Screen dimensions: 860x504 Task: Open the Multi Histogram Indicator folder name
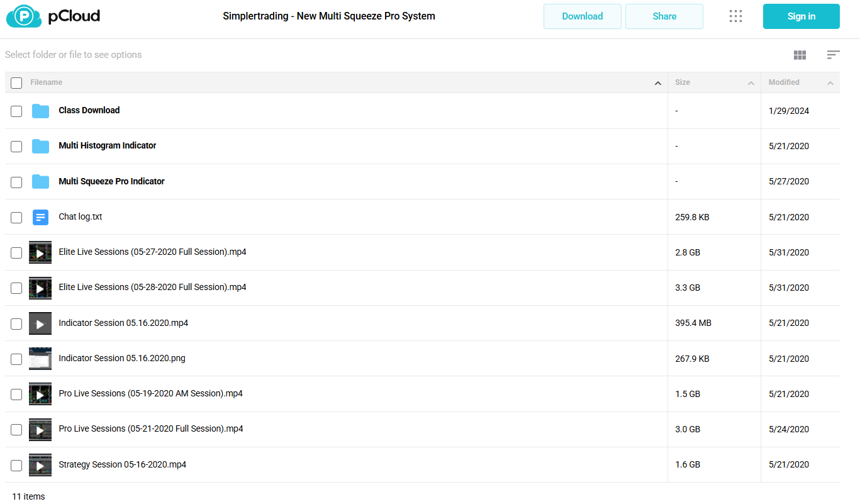tap(108, 145)
